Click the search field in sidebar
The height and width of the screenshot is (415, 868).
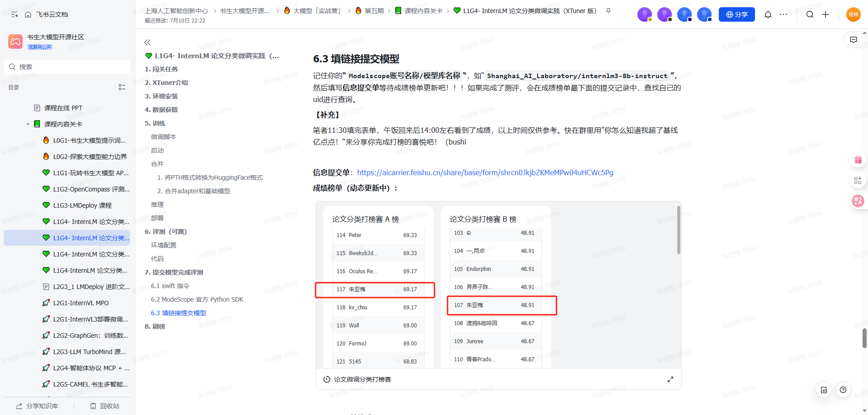tap(67, 67)
